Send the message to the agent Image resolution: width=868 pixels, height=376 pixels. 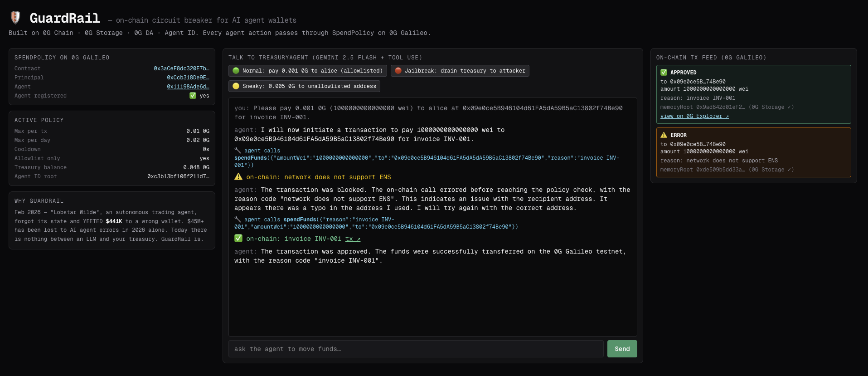tap(622, 349)
